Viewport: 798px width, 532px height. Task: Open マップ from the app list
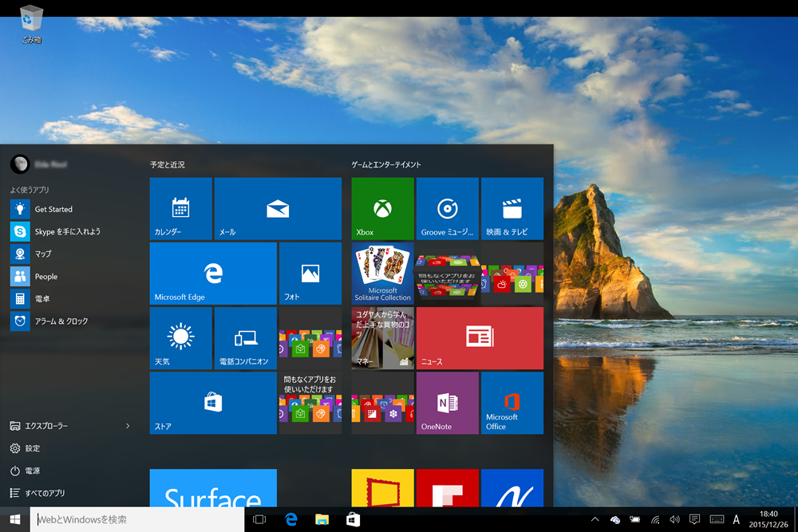[x=71, y=254]
